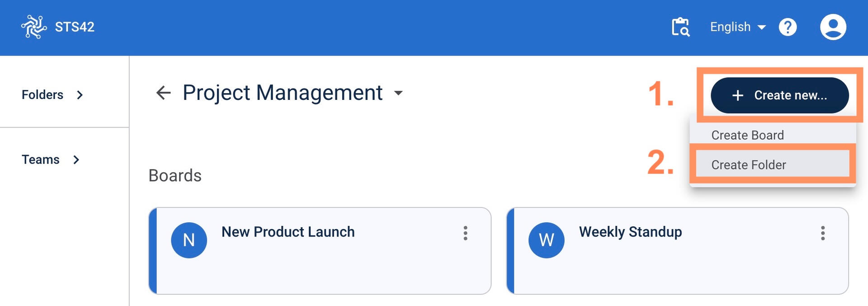Click the STS42 brand name text
Image resolution: width=868 pixels, height=306 pixels.
click(75, 27)
